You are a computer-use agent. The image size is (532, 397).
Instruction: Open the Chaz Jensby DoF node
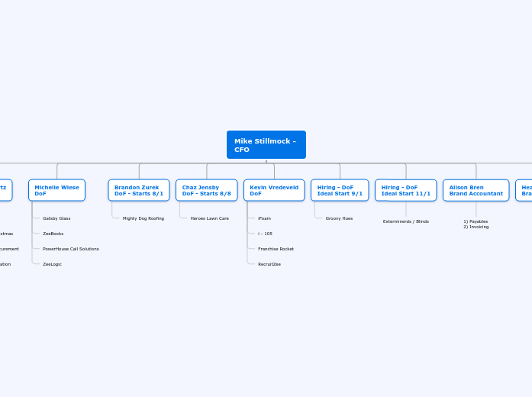click(206, 190)
